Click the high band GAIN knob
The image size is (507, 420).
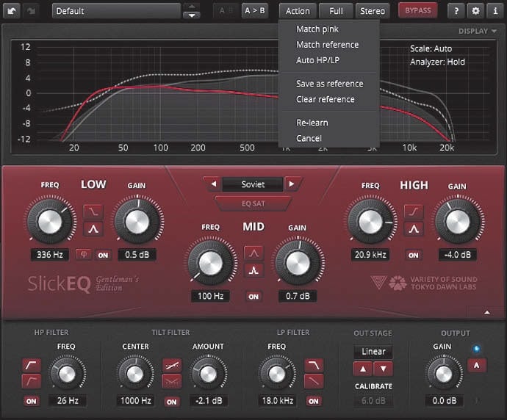458,222
